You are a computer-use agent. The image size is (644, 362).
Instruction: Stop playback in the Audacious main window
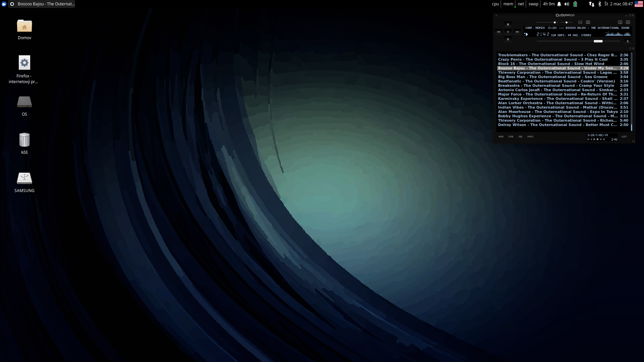click(x=508, y=24)
